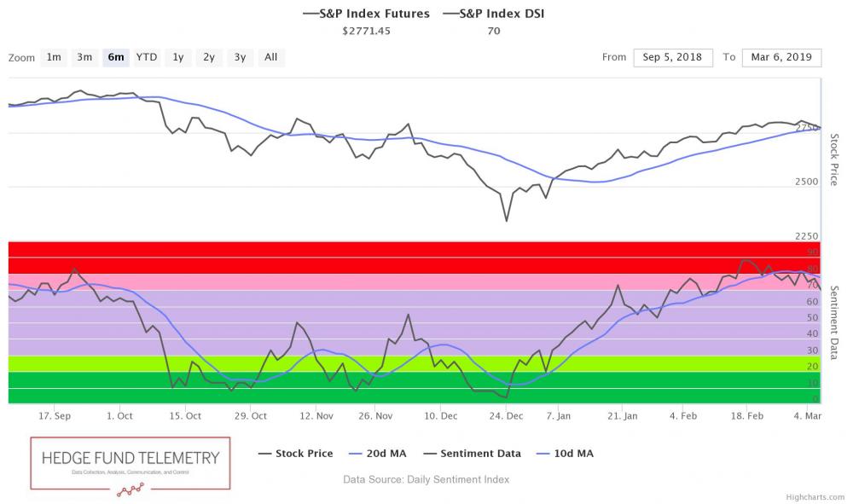Click the 12. Nov axis date
Screen dimensions: 853x504
(x=316, y=416)
